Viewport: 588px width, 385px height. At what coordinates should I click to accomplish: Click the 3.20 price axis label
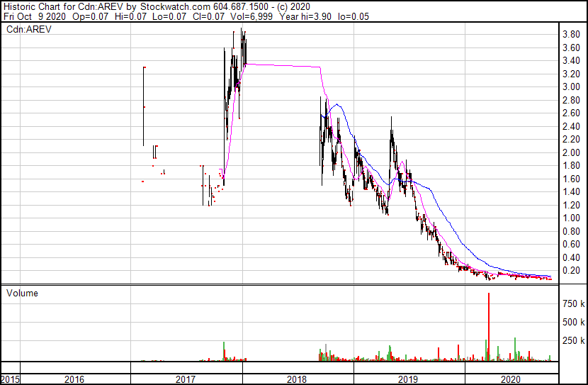(x=571, y=74)
